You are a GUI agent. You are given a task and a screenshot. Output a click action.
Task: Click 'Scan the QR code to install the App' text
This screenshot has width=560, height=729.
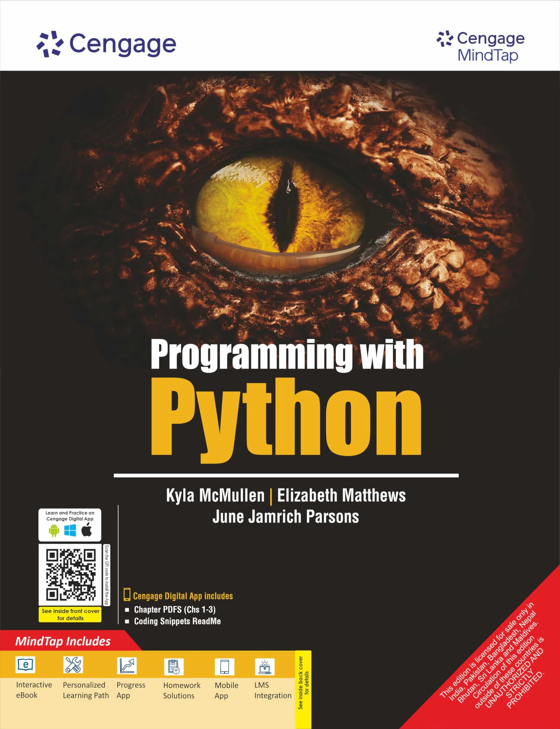click(107, 575)
